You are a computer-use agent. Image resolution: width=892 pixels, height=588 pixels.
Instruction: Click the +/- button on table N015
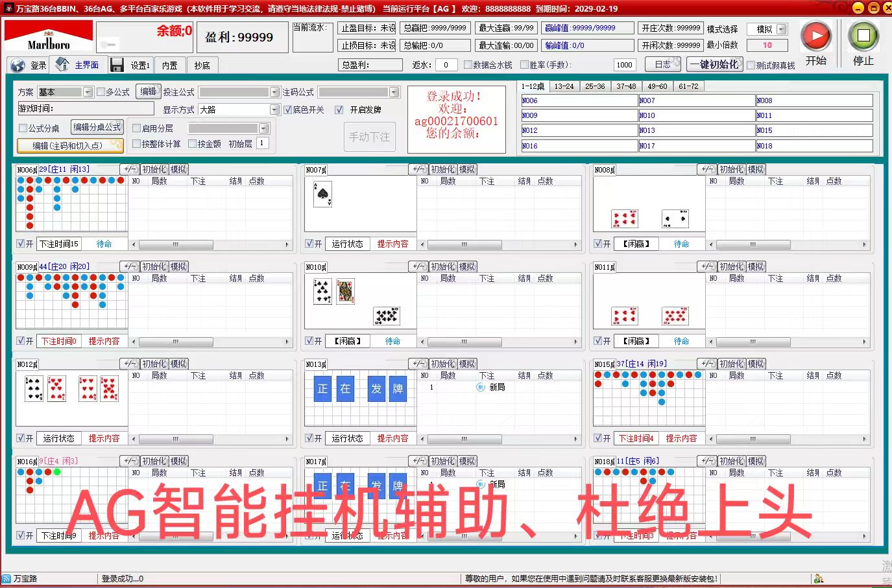point(707,364)
